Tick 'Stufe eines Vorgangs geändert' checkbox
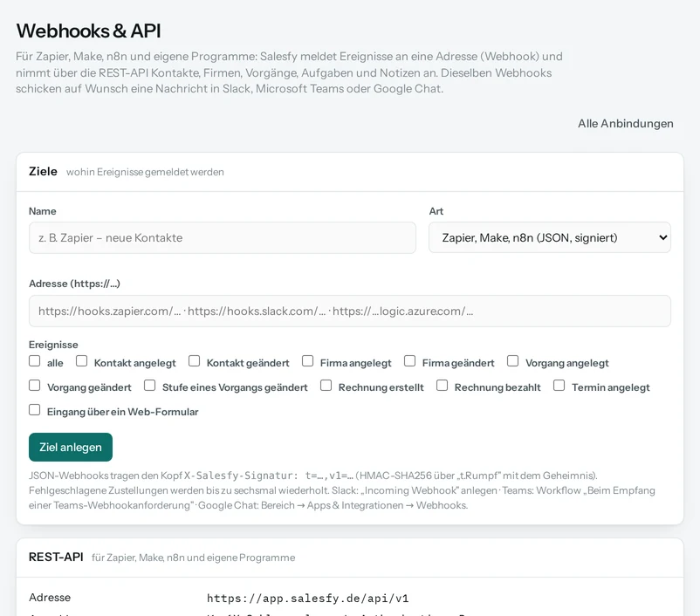Screen dimensions: 700x616 [149, 386]
